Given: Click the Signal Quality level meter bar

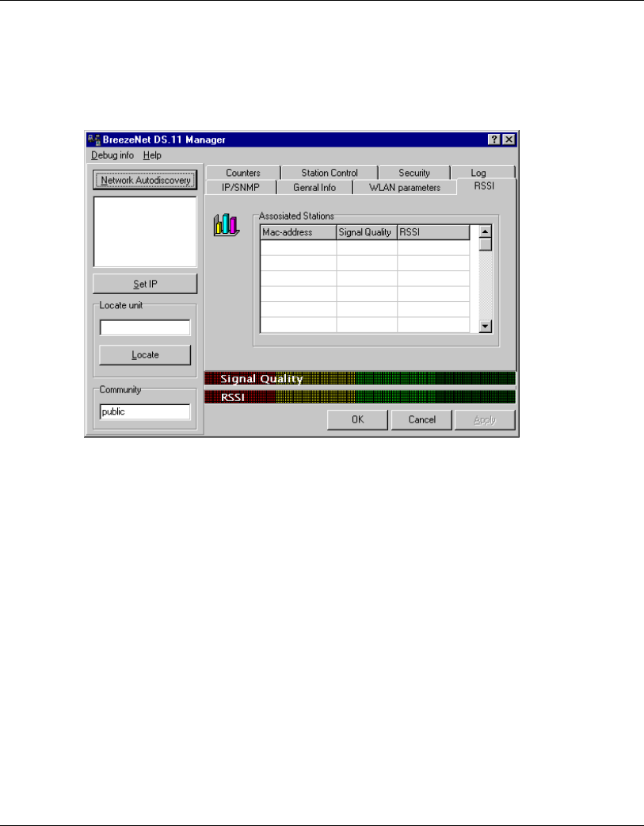Looking at the screenshot, I should [360, 378].
